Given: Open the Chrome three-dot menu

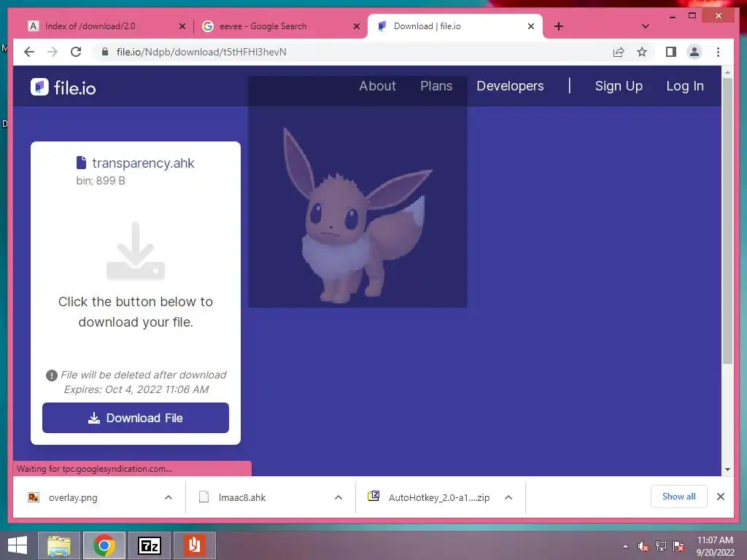Looking at the screenshot, I should click(x=718, y=52).
